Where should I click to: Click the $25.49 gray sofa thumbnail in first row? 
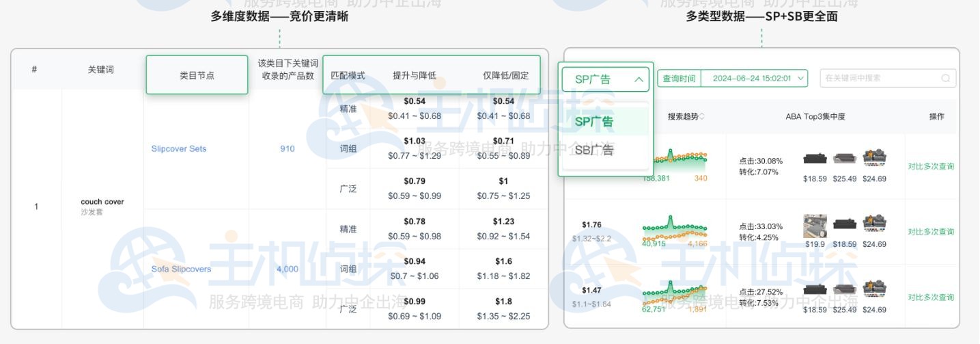tap(845, 158)
